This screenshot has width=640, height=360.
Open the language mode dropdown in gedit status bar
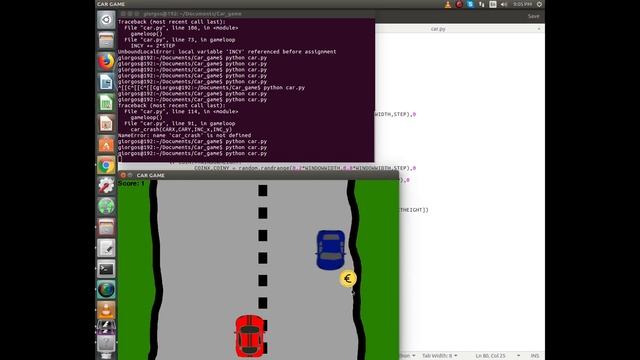tap(408, 356)
